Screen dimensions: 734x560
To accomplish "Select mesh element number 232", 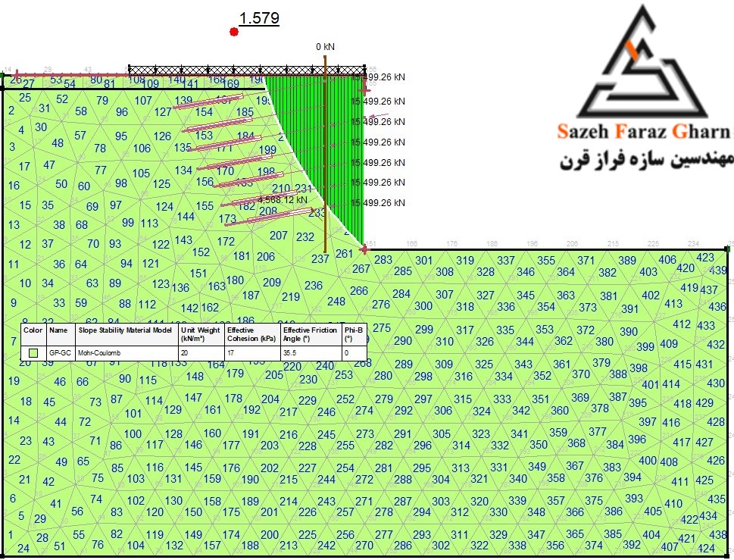I will point(305,237).
